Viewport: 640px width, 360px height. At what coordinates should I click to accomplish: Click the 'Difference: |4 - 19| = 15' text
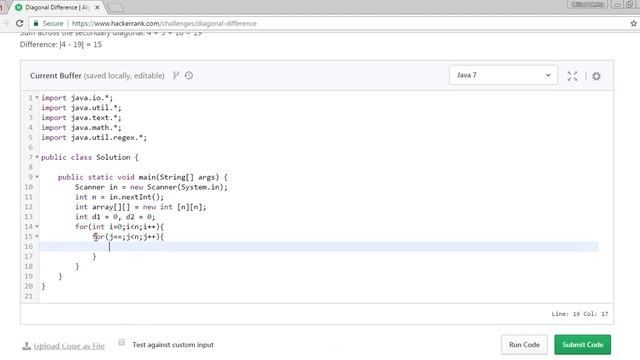click(x=61, y=44)
